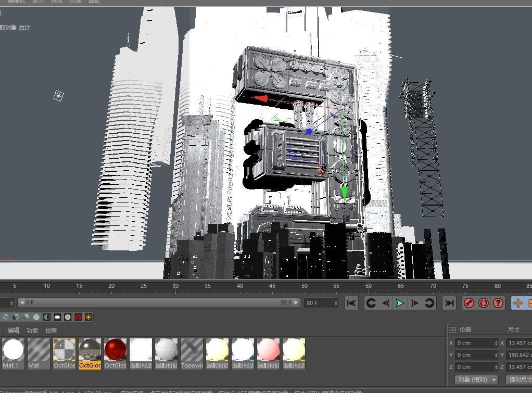Select the gray textured sphere diffuse material
Image resolution: width=532 pixels, height=393 pixels.
coord(166,353)
